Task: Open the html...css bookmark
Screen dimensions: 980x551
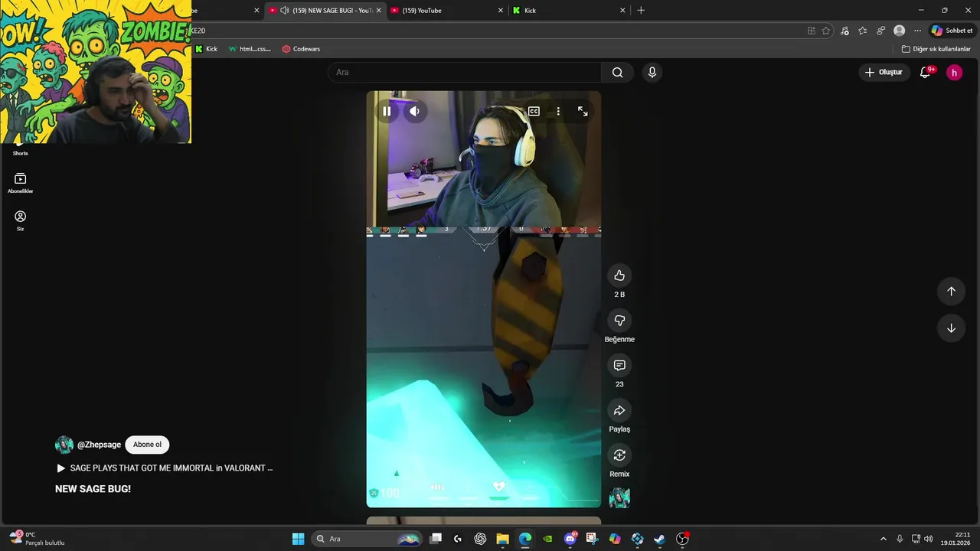Action: point(250,49)
